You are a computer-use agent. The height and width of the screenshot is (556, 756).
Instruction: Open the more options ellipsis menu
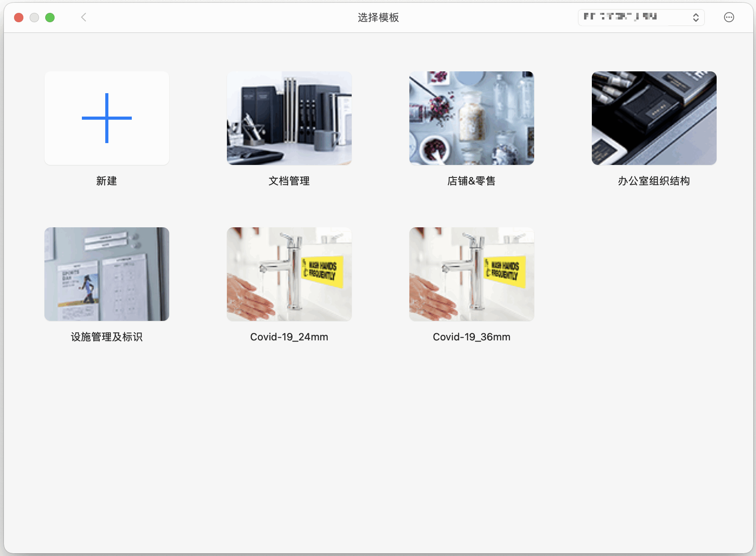click(x=729, y=17)
